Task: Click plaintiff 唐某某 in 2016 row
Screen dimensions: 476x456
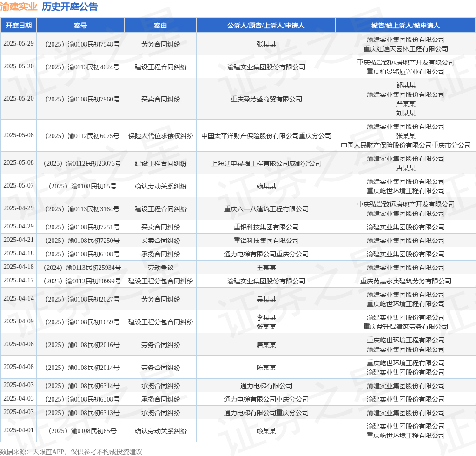Action: (266, 345)
